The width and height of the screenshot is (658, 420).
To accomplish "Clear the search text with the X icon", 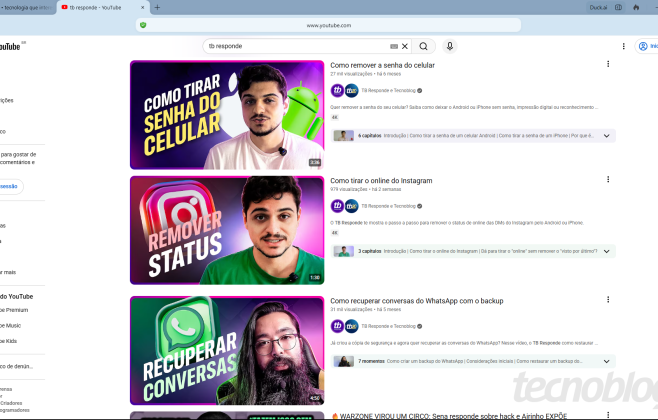I will [x=405, y=46].
